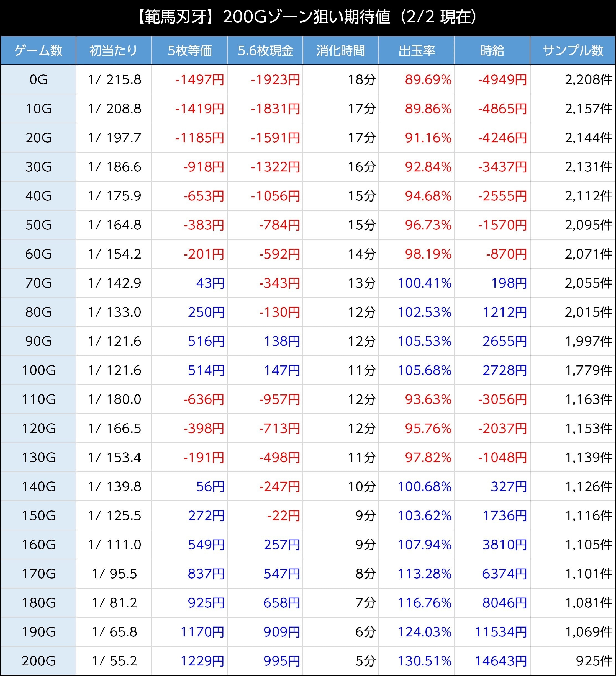
Task: Click the 925件 sample count cell
Action: (594, 660)
